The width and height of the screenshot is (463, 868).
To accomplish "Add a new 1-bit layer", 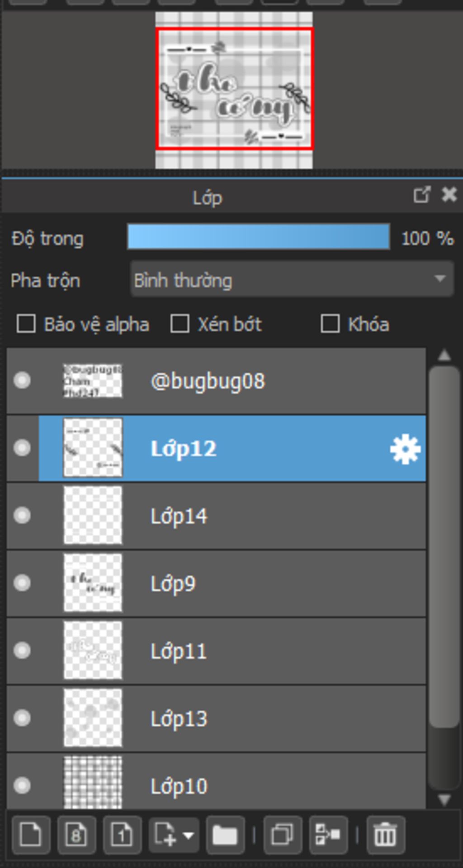I will [x=122, y=835].
